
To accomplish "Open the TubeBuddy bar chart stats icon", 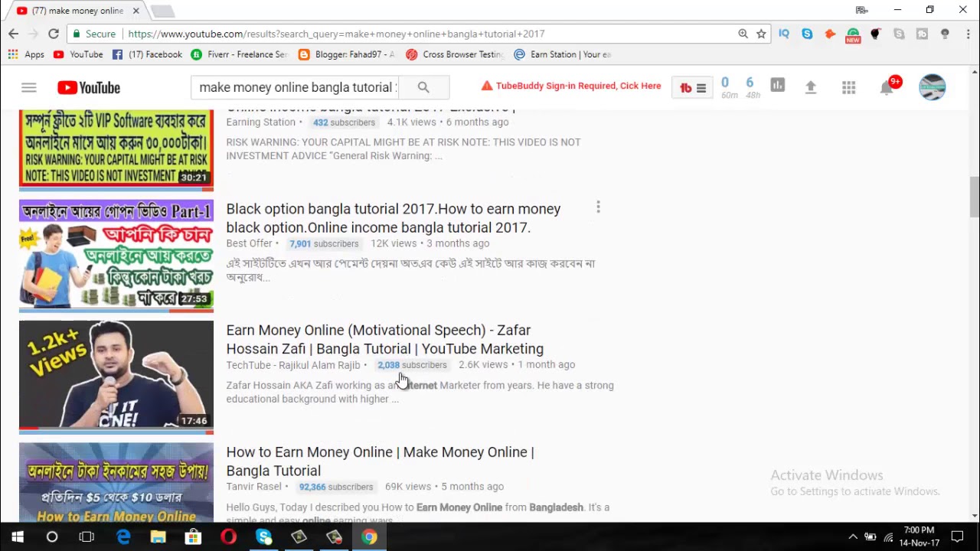I will click(x=778, y=86).
